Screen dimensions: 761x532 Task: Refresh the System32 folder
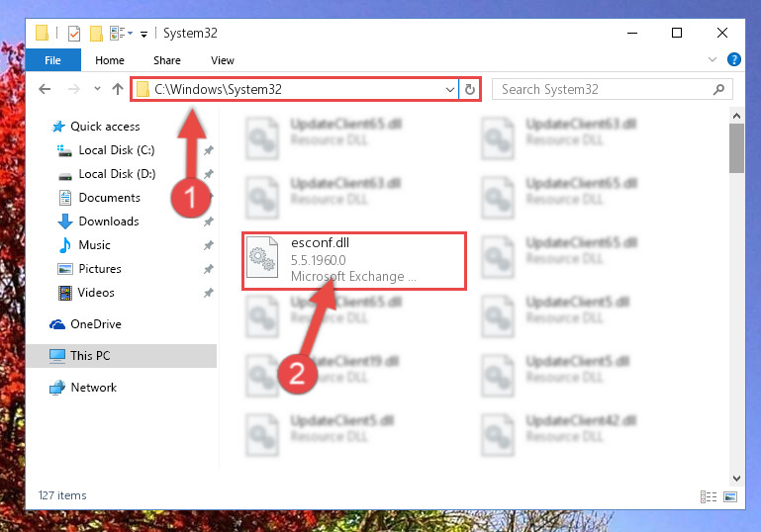(x=469, y=90)
